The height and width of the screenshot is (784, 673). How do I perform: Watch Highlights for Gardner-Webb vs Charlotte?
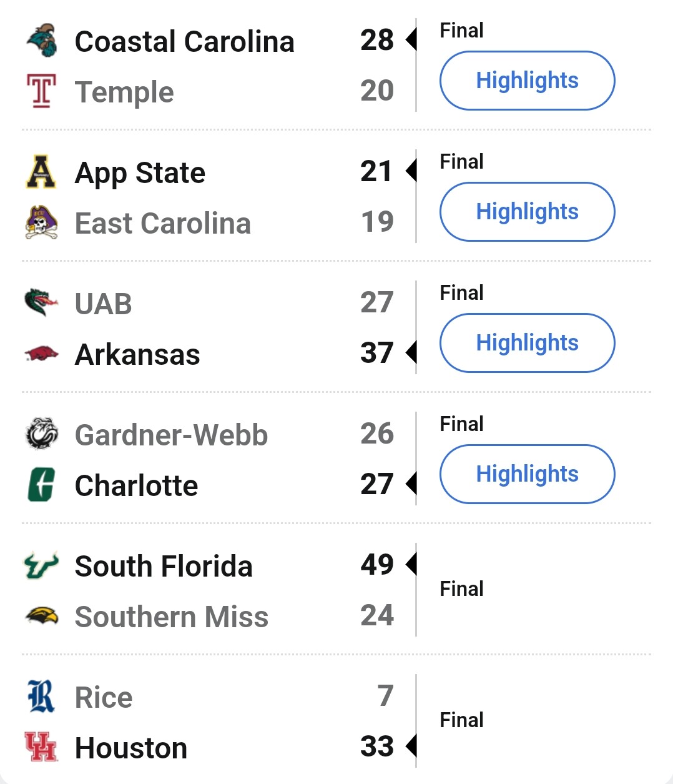point(528,474)
